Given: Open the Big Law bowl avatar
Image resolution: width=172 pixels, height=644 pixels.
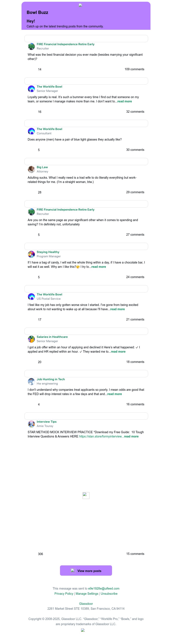Looking at the screenshot, I should (x=31, y=169).
